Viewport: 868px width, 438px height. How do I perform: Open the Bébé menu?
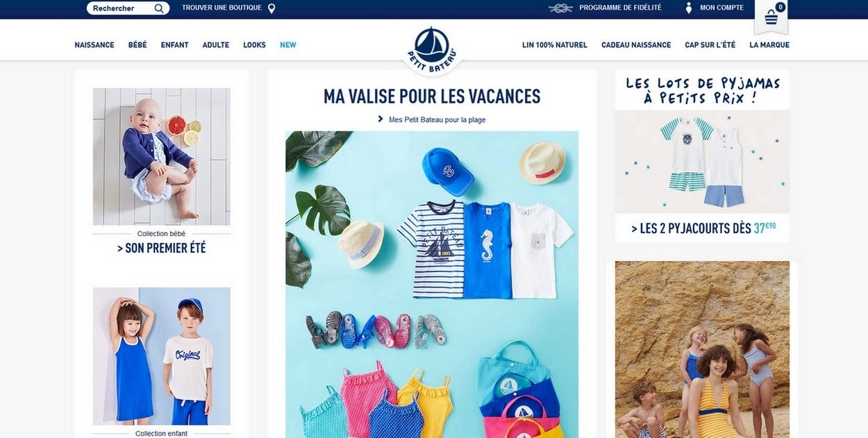coord(137,45)
